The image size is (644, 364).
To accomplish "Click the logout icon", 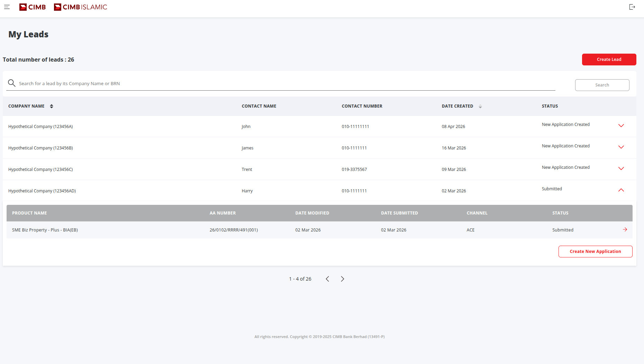I will point(632,7).
